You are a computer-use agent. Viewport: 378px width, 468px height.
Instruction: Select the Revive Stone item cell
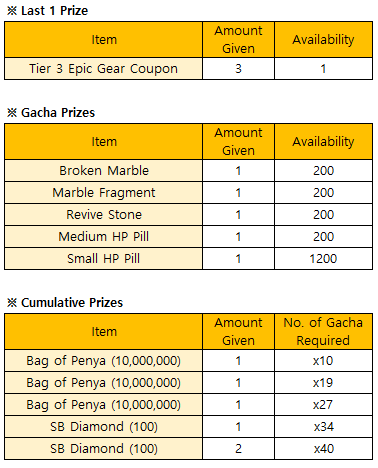(x=103, y=215)
